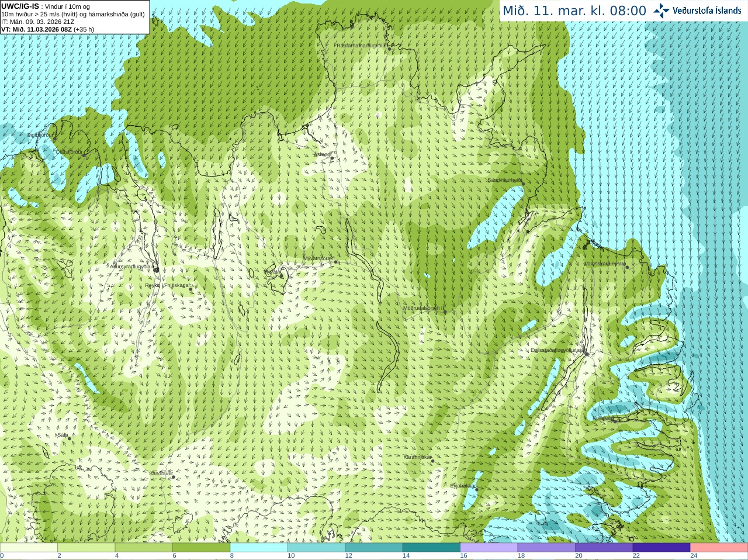Select the Mývatn station marker
The image size is (748, 560).
click(x=282, y=275)
